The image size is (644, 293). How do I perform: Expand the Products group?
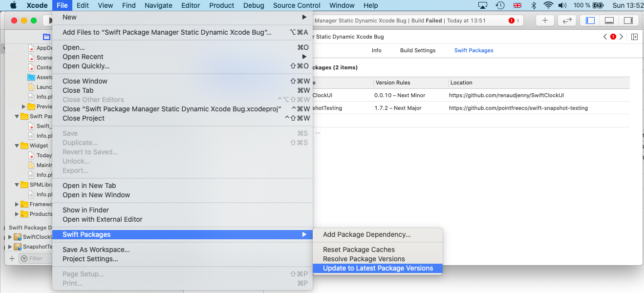pos(17,214)
